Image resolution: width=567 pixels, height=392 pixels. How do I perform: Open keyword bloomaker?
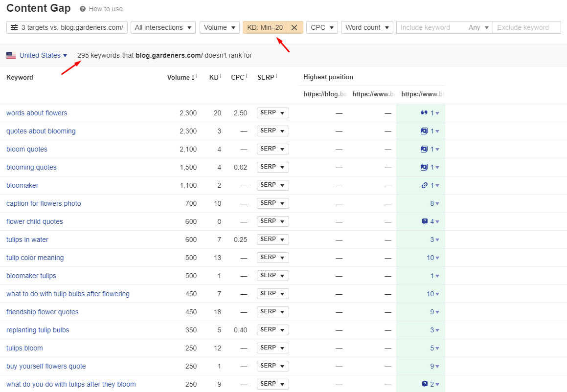(x=23, y=185)
